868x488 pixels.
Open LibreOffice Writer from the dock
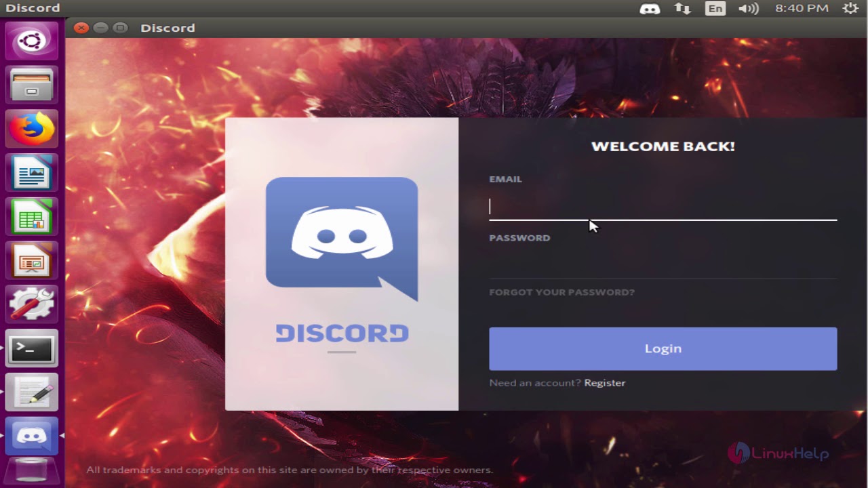[31, 172]
